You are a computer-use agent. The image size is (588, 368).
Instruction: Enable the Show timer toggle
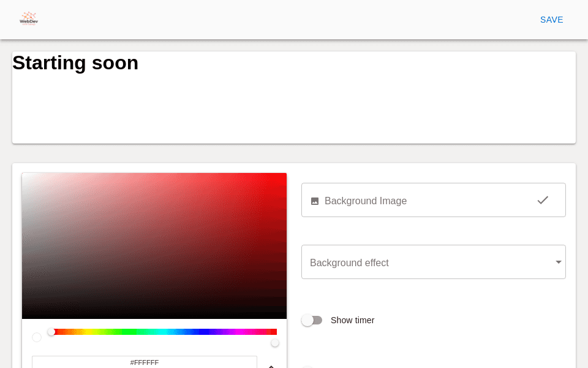[312, 320]
